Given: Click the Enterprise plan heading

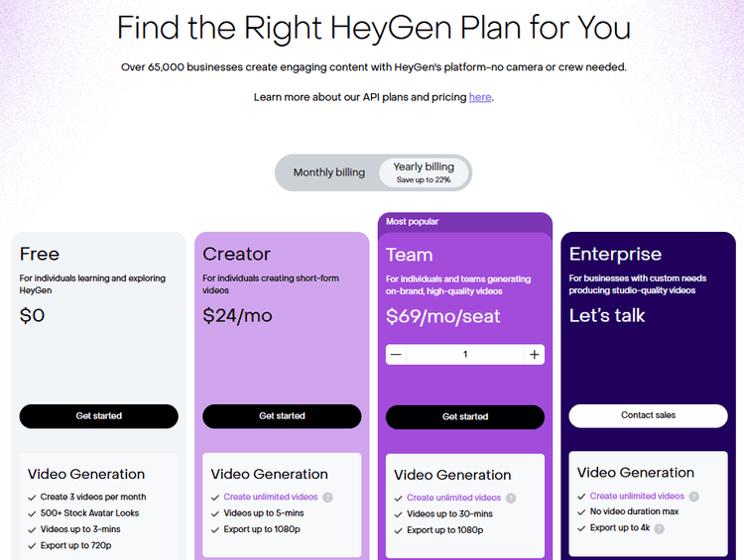Looking at the screenshot, I should (x=615, y=254).
